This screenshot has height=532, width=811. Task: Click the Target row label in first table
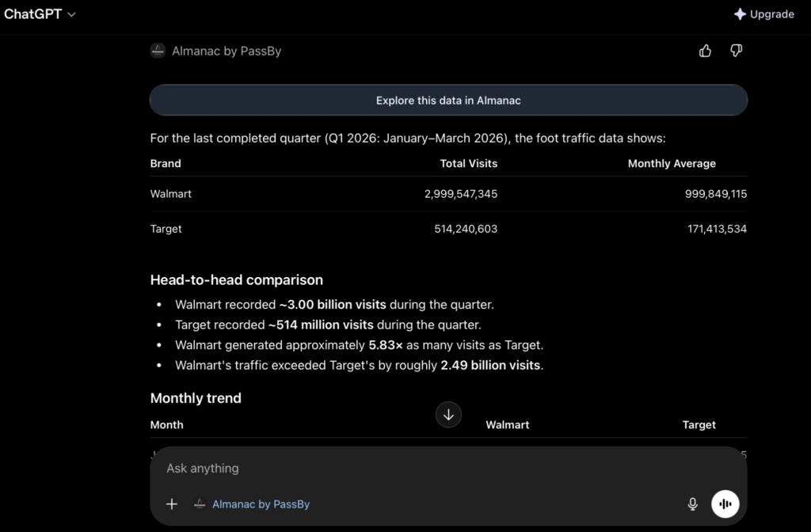[166, 229]
